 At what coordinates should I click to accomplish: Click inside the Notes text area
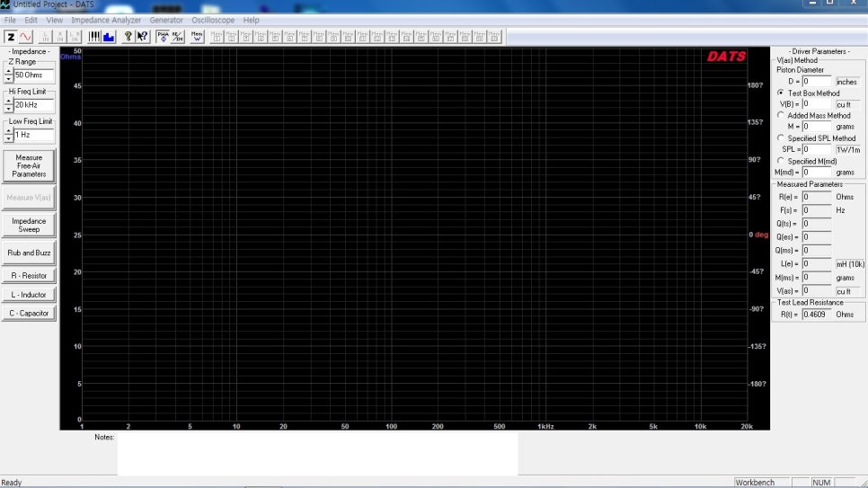click(x=317, y=454)
